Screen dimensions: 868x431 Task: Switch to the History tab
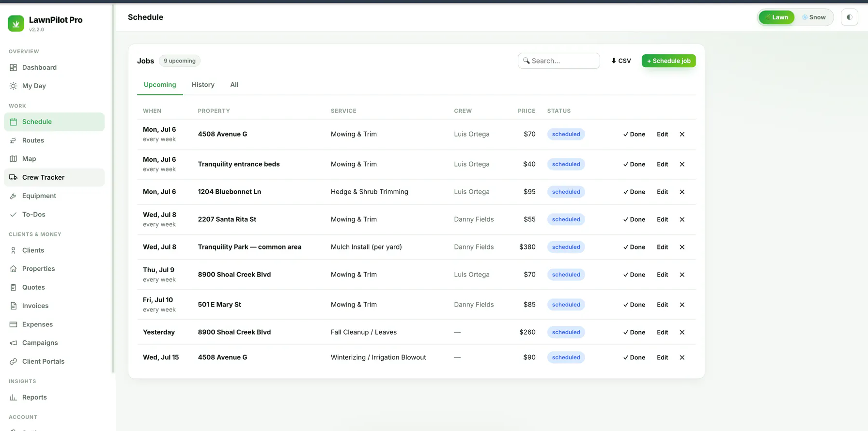point(203,85)
